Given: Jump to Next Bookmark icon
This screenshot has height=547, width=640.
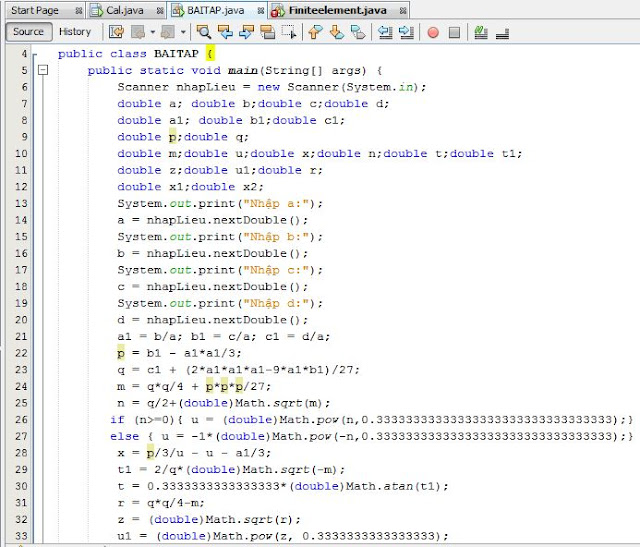Looking at the screenshot, I should click(337, 32).
